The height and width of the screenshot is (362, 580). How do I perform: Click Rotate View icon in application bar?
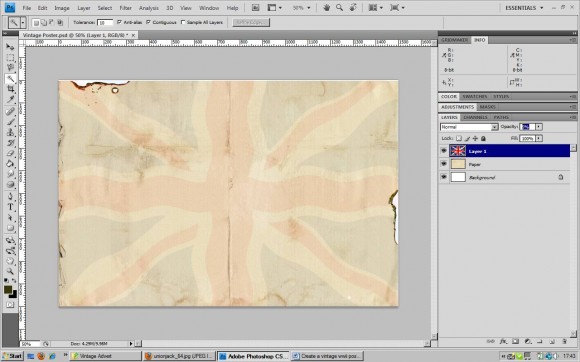pos(353,7)
